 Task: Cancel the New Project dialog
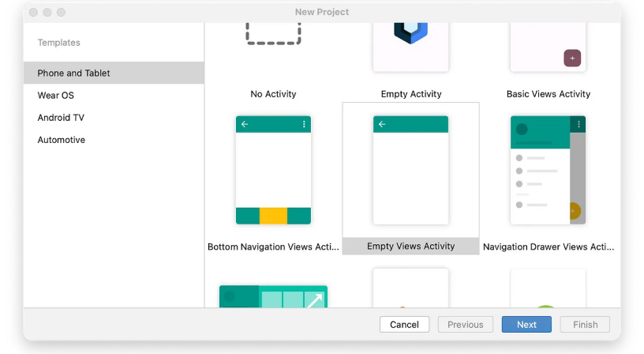tap(405, 325)
